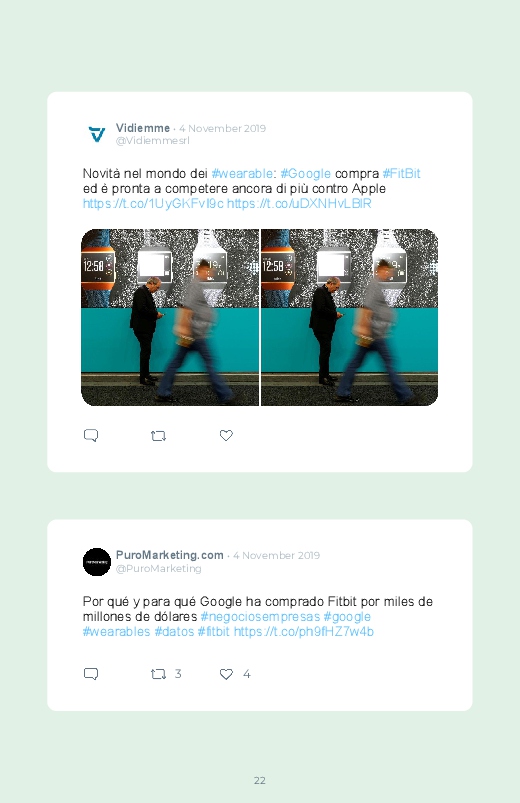Retweet the PuroMarketing.com tweet

158,674
